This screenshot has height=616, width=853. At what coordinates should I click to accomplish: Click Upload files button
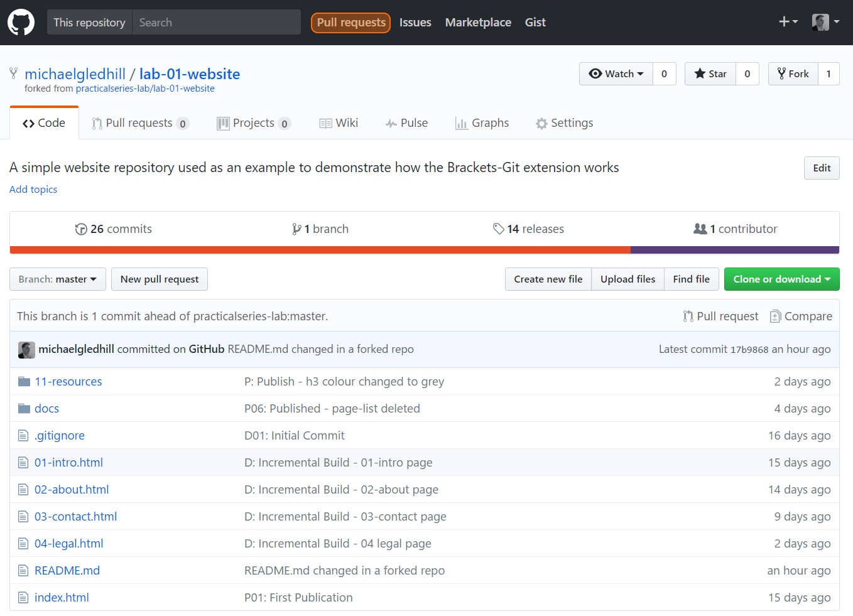(x=628, y=279)
